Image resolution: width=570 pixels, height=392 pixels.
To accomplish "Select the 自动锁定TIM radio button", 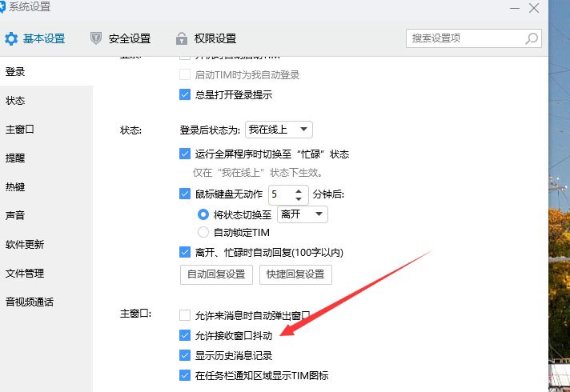I will tap(203, 232).
